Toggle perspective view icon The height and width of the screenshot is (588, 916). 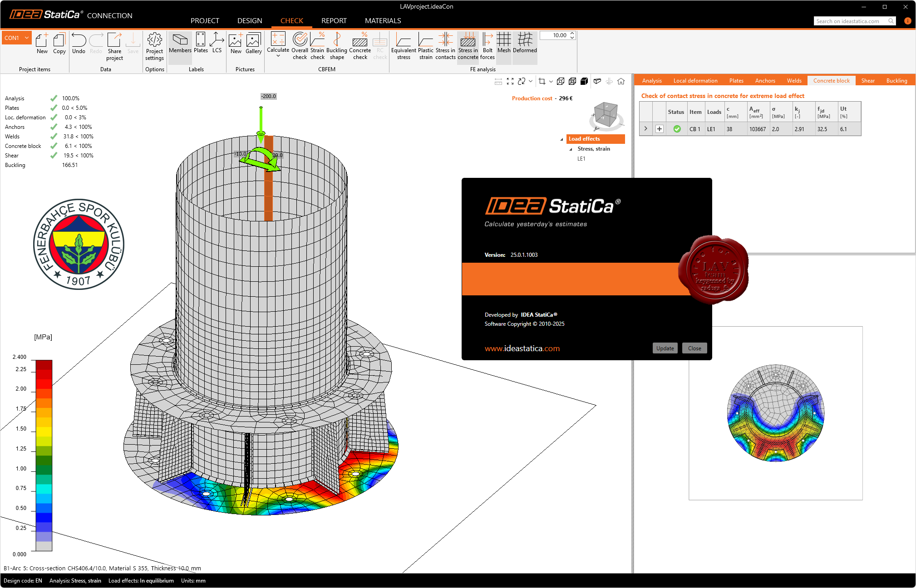coord(597,81)
